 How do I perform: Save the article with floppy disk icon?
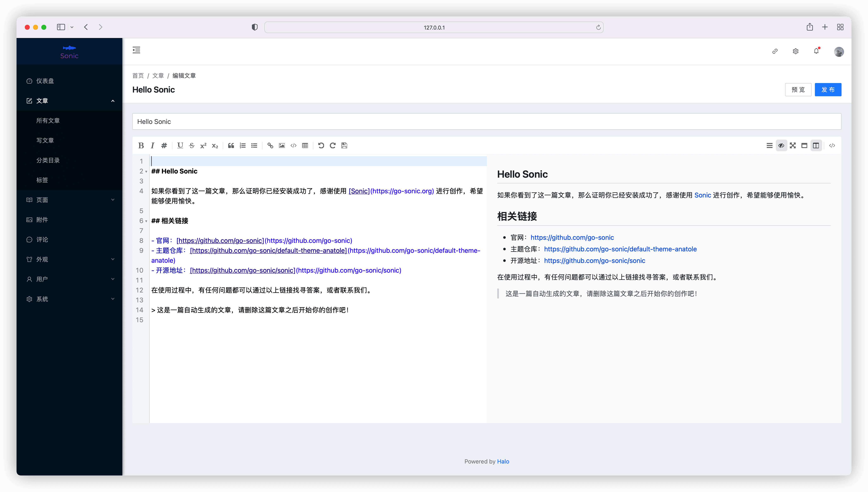point(344,146)
